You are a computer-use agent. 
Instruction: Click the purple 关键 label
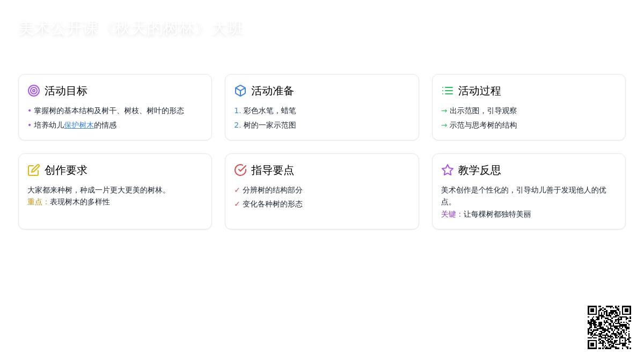click(x=448, y=214)
